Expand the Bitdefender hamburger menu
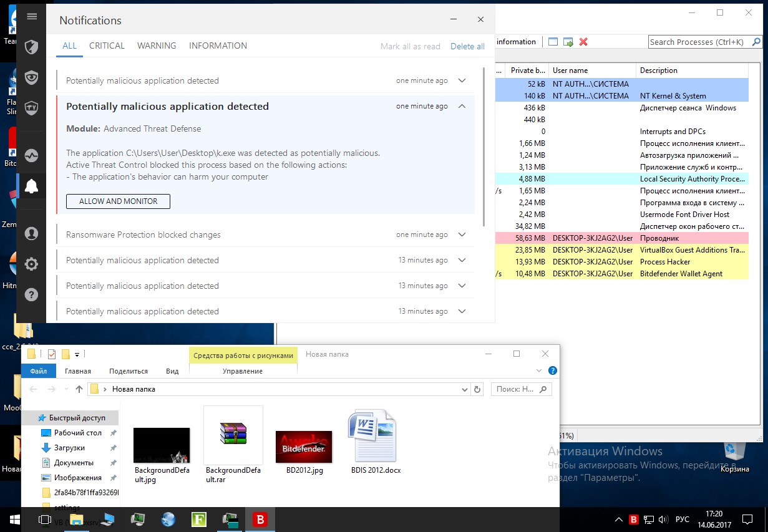The height and width of the screenshot is (532, 768). (x=32, y=17)
